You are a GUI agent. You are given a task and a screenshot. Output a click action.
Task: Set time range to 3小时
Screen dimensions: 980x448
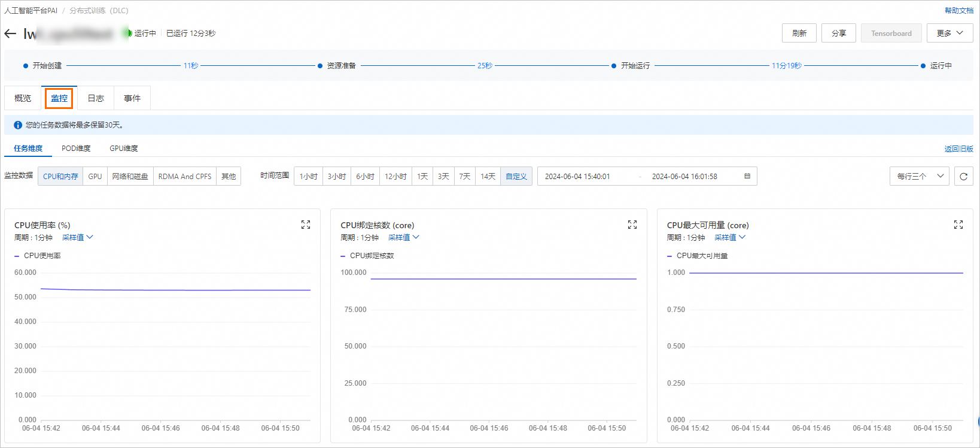pyautogui.click(x=337, y=176)
